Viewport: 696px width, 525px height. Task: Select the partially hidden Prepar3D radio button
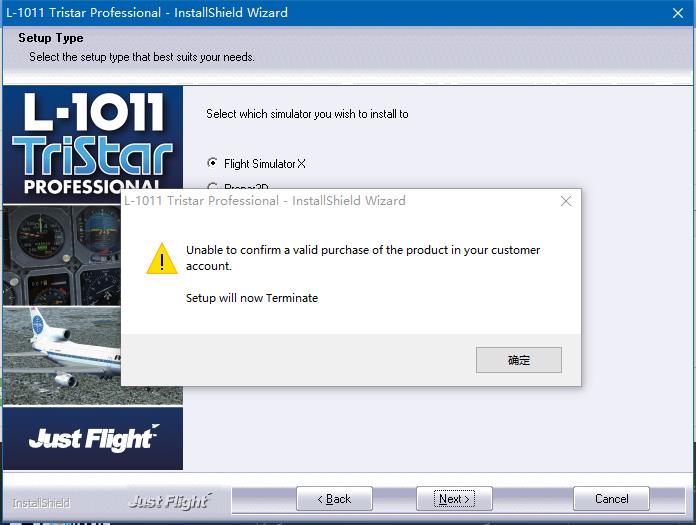212,186
